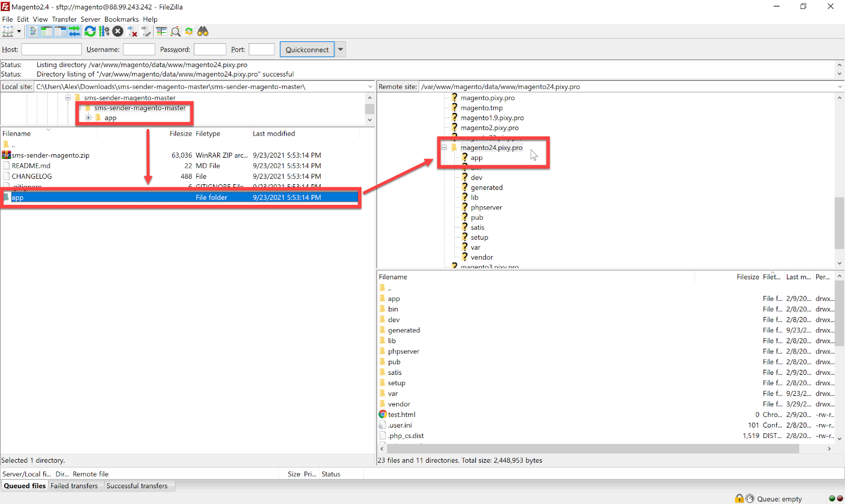The height and width of the screenshot is (504, 845).
Task: Focus the Port input field
Action: pyautogui.click(x=261, y=50)
